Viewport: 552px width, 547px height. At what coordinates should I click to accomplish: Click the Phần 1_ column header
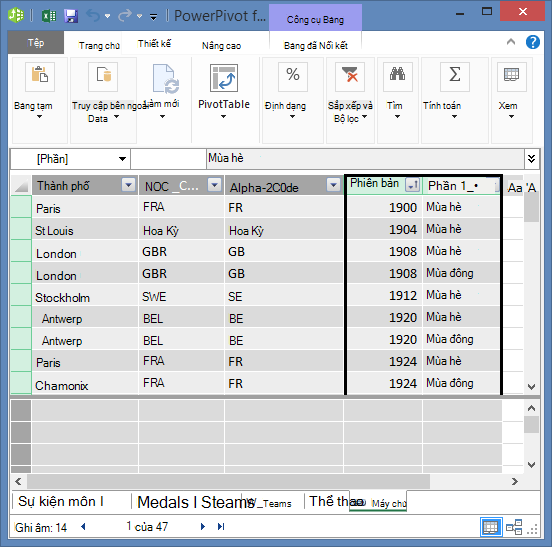click(x=461, y=186)
